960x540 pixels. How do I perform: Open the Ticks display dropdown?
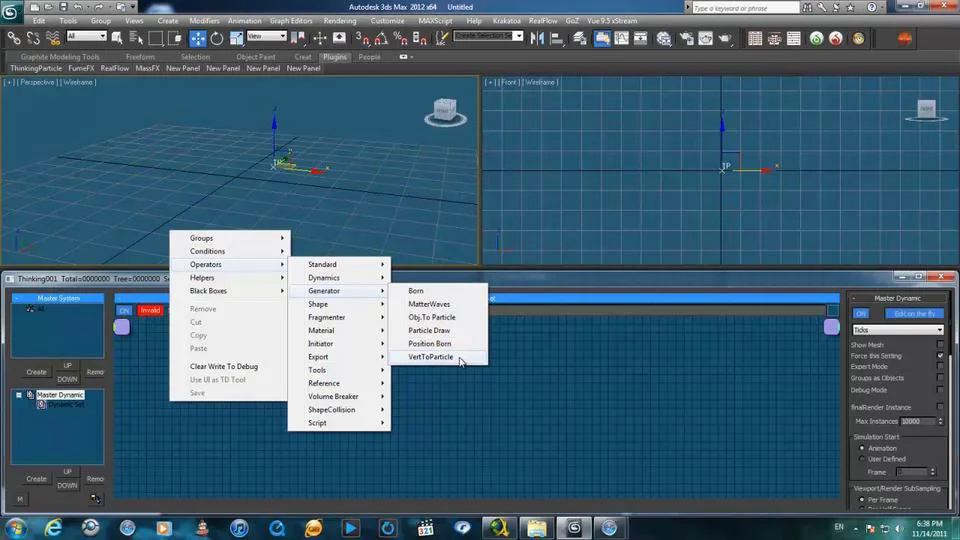click(898, 329)
